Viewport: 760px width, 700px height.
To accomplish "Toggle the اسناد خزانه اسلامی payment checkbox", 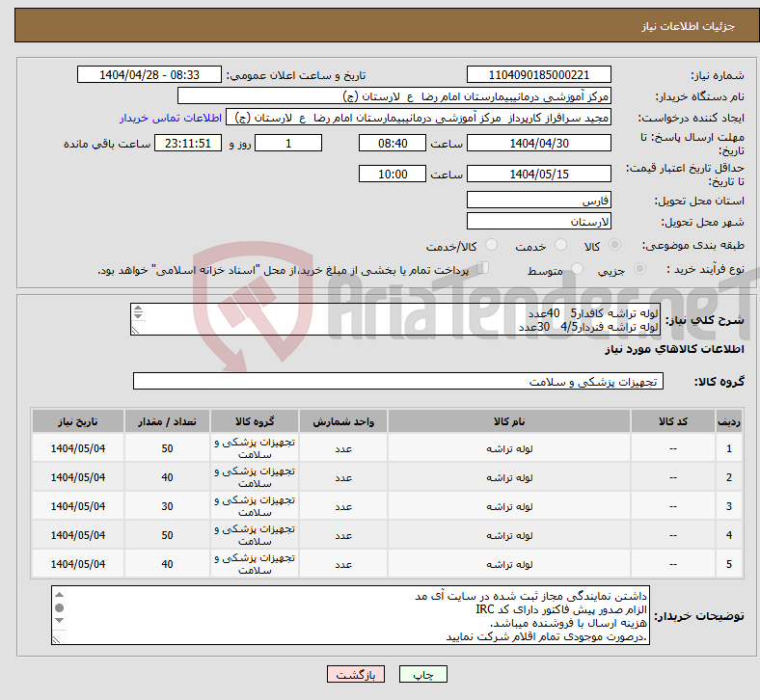I will click(x=483, y=268).
